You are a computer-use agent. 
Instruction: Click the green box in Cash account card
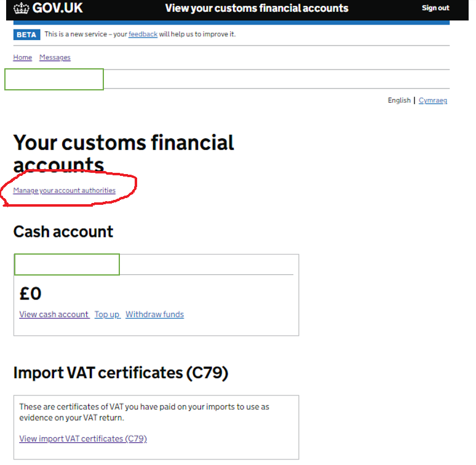coord(66,264)
